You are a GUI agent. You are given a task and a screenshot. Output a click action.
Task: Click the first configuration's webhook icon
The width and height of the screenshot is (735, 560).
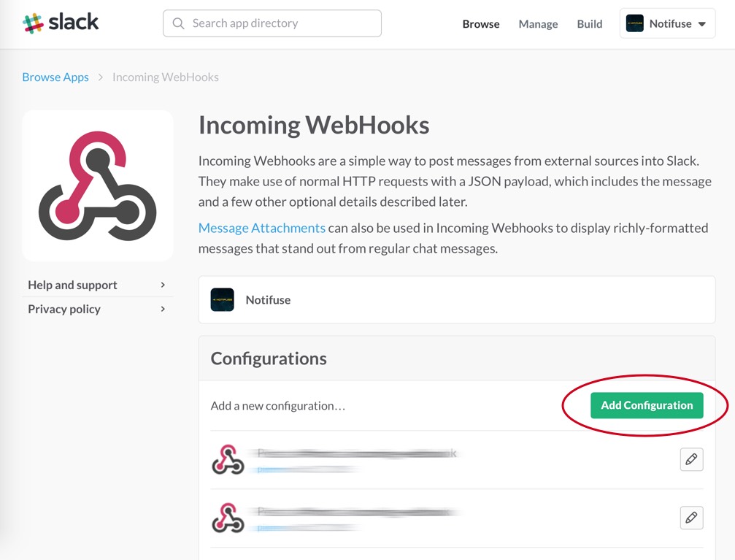coord(228,460)
